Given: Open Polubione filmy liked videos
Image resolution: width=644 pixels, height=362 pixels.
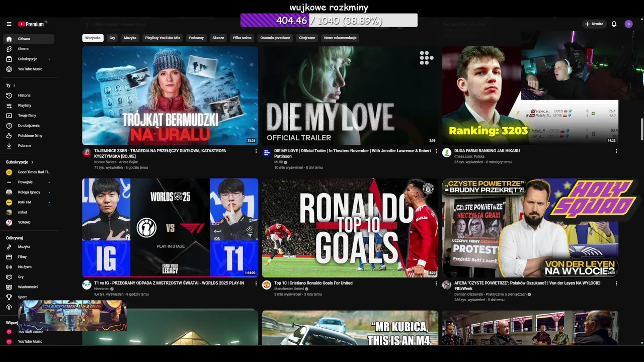Looking at the screenshot, I should click(28, 135).
